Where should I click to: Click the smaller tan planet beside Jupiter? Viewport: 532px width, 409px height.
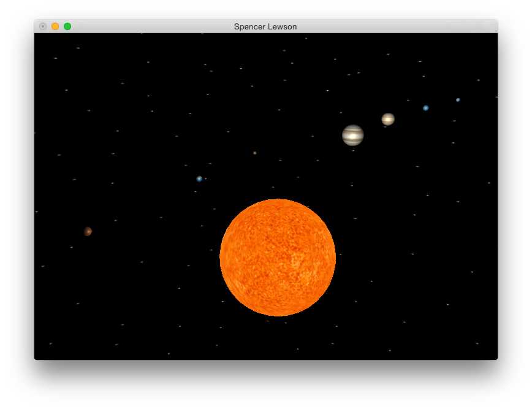388,119
